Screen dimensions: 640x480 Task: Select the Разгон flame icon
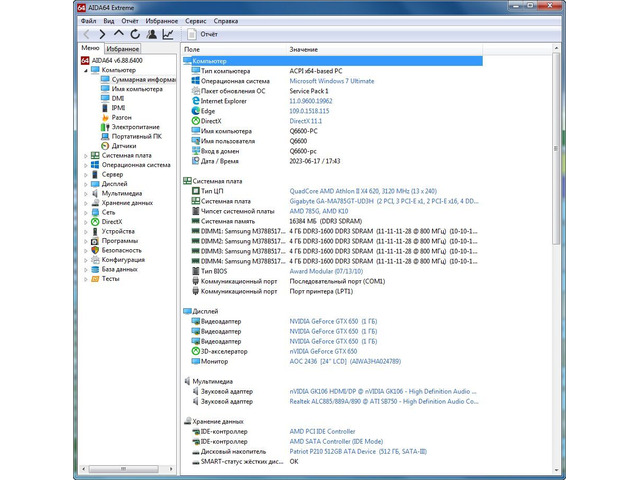pyautogui.click(x=105, y=117)
